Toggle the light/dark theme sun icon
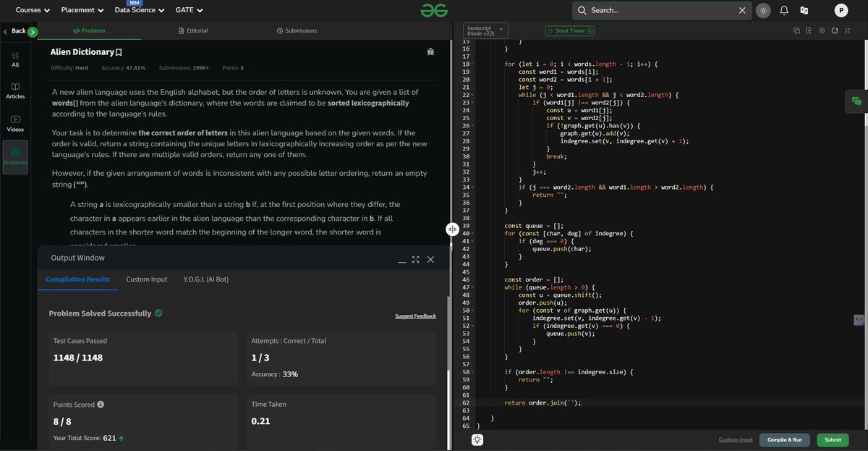The image size is (868, 451). [x=763, y=10]
